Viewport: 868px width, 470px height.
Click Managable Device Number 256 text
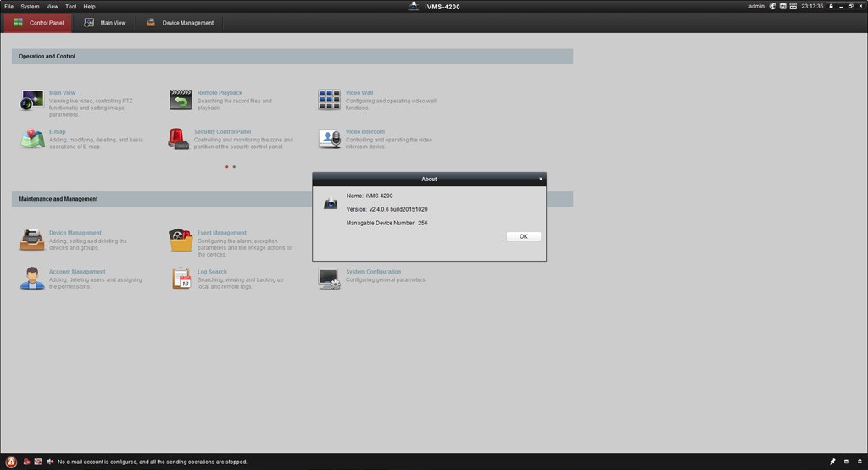point(387,223)
